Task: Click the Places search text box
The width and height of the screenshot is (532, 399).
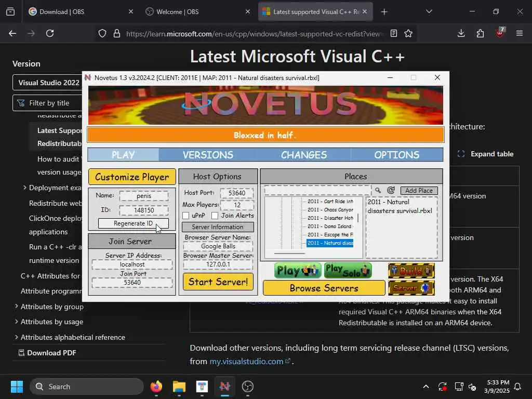Action: (x=317, y=190)
